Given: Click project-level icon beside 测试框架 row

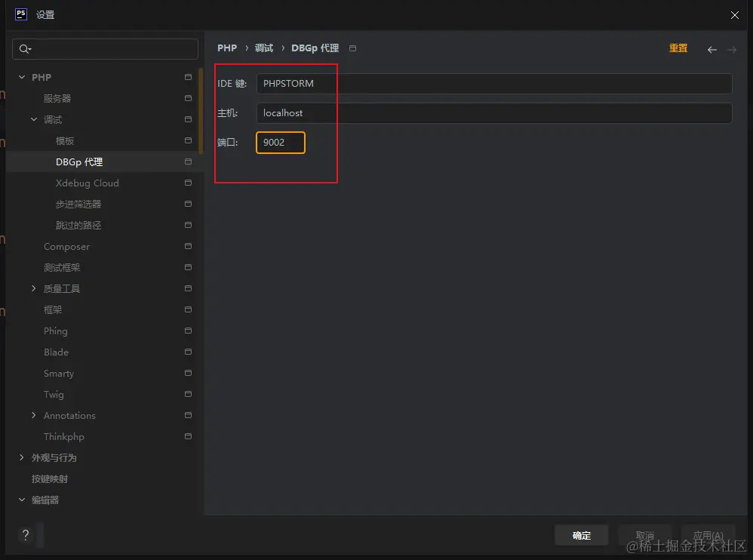Looking at the screenshot, I should click(189, 267).
